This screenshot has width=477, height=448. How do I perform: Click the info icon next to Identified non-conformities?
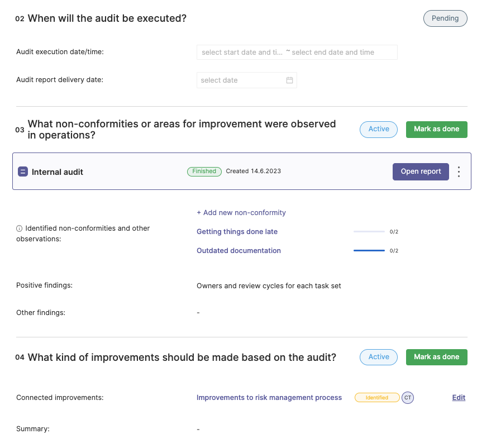[19, 228]
